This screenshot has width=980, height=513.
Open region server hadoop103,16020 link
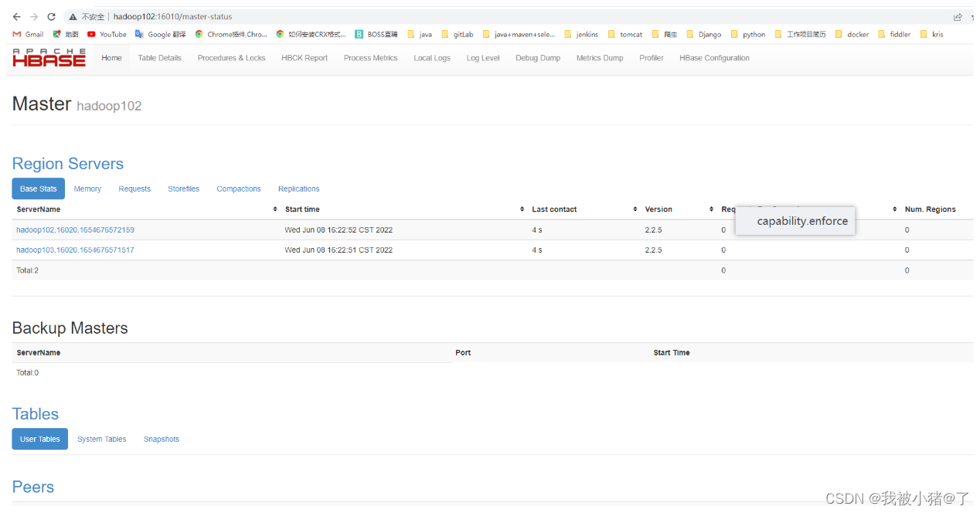pyautogui.click(x=75, y=250)
